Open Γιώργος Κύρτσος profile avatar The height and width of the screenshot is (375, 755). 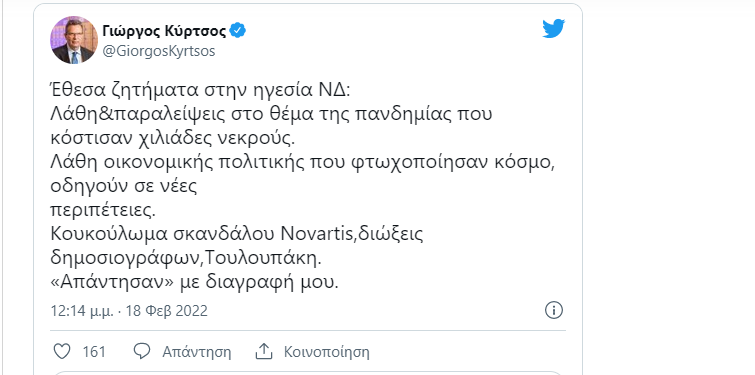(x=74, y=40)
